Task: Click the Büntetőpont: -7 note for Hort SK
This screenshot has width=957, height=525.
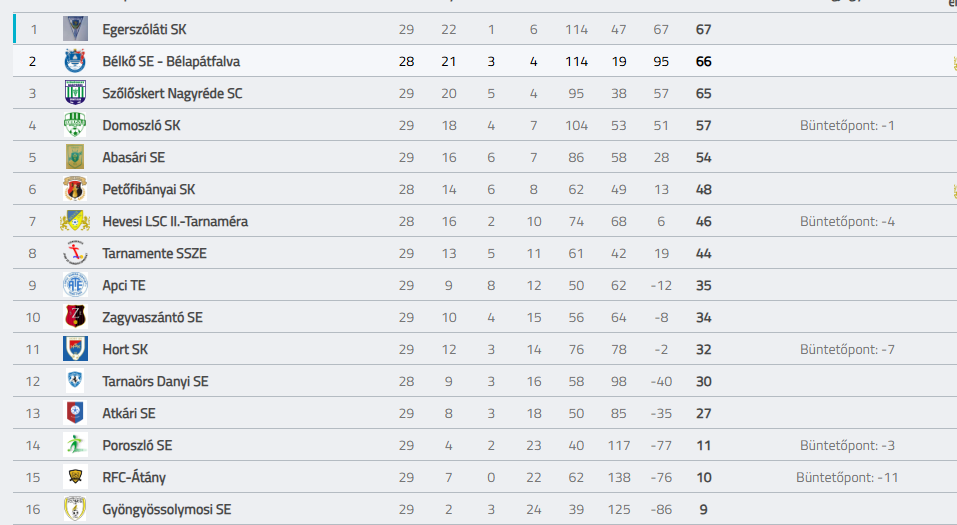Action: [847, 349]
